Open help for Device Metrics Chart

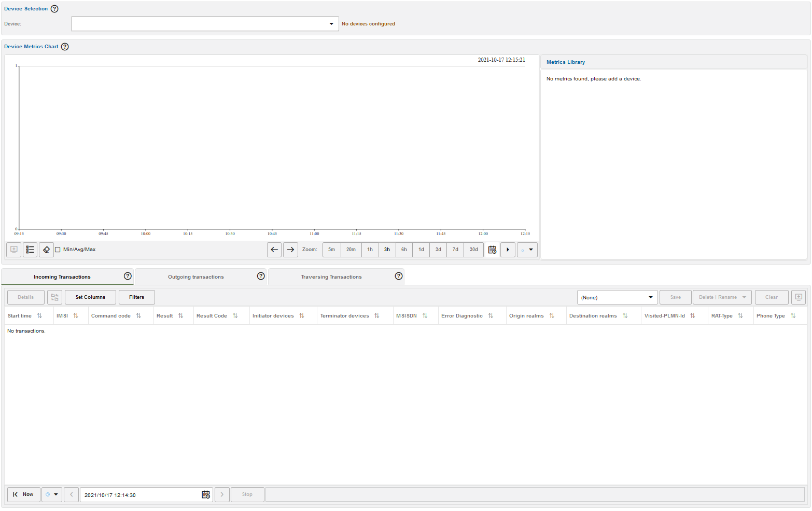coord(65,47)
